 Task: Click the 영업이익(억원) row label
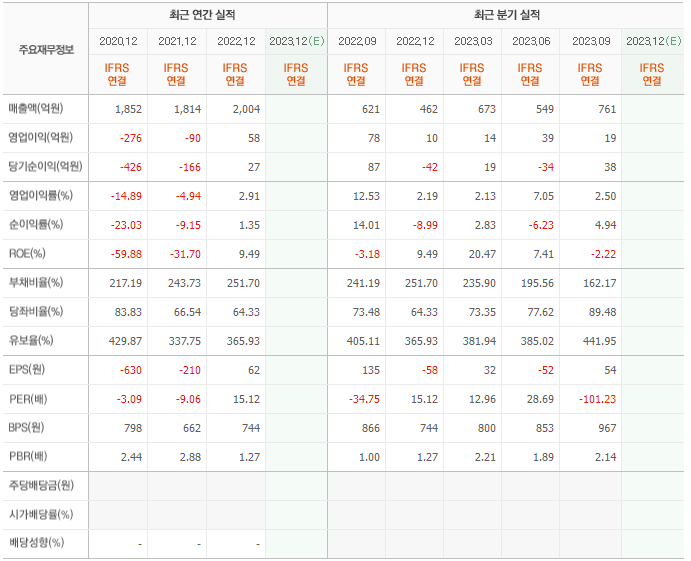tap(41, 137)
